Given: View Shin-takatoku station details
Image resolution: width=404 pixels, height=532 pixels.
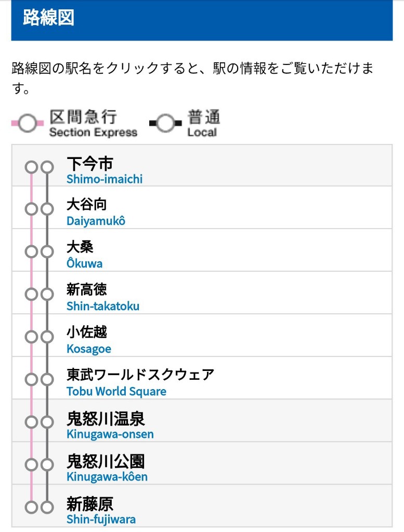Looking at the screenshot, I should click(103, 298).
